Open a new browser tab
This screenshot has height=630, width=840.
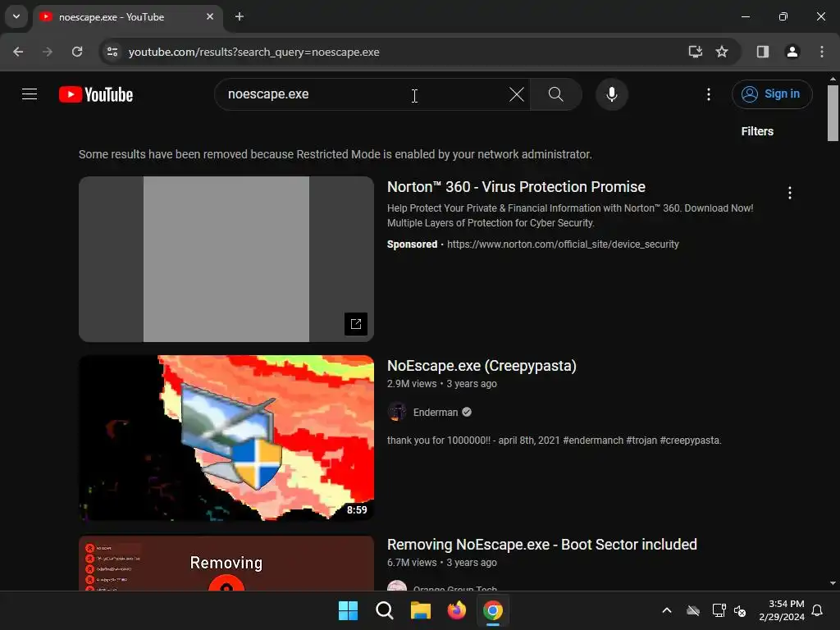pos(240,16)
